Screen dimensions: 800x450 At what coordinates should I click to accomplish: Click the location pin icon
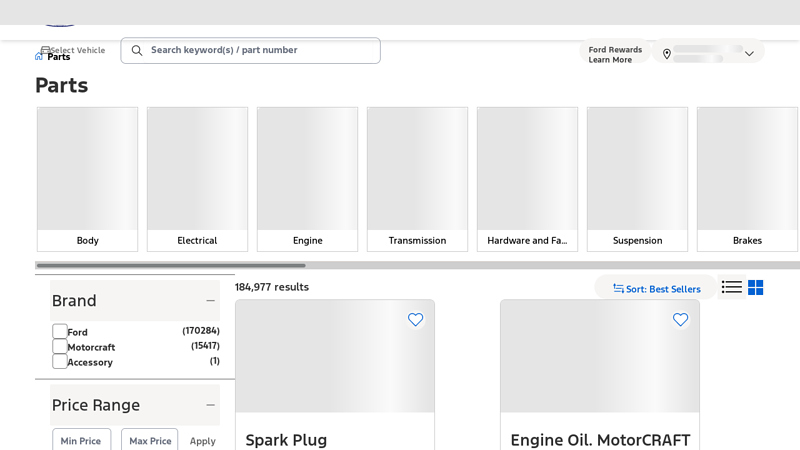[666, 54]
